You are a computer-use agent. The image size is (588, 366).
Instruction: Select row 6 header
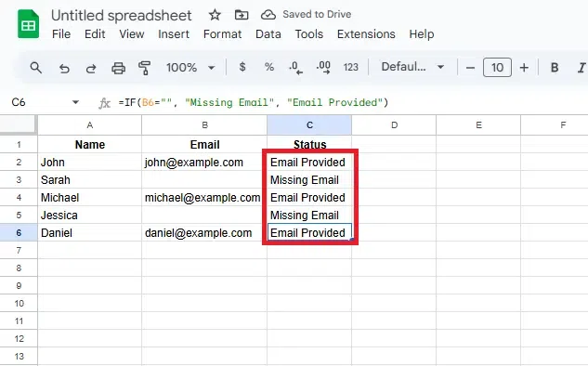(19, 232)
